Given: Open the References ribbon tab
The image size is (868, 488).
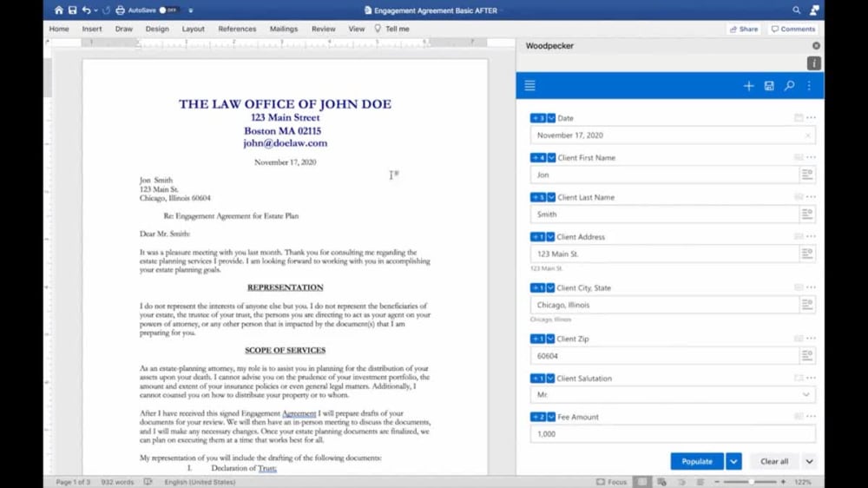Looking at the screenshot, I should point(237,29).
